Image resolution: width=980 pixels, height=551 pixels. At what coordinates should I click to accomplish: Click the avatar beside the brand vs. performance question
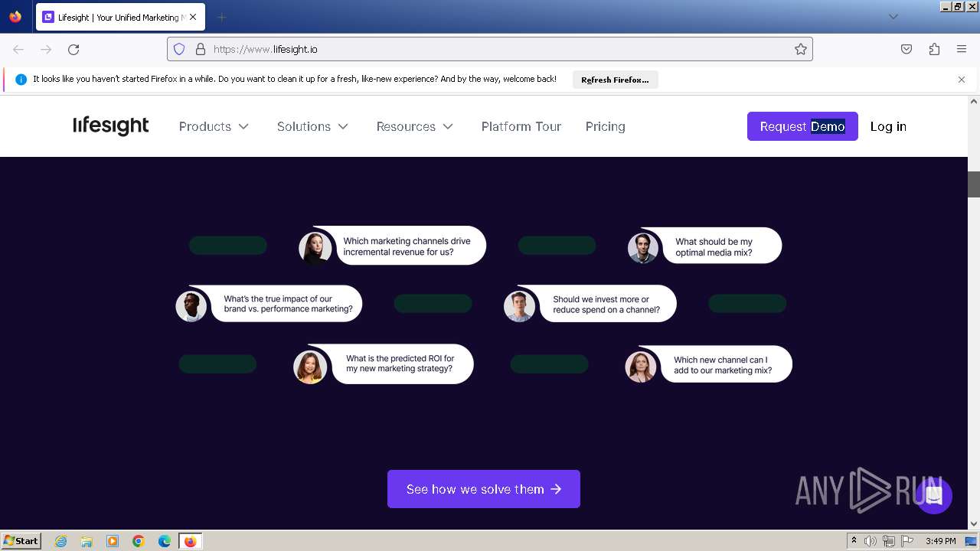click(191, 307)
